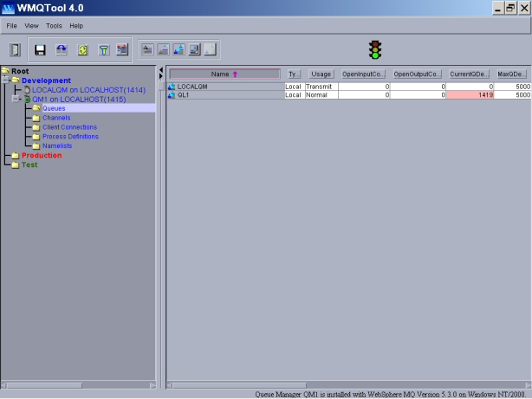Click the Transmit usage cell

click(x=321, y=87)
